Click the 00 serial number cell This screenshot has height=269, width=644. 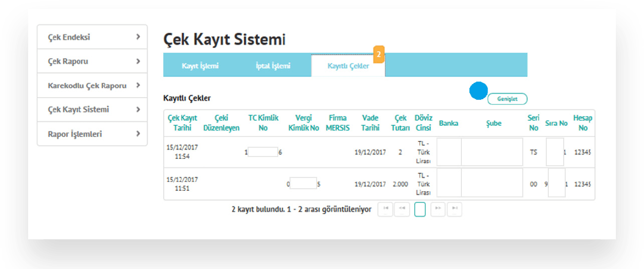point(534,184)
